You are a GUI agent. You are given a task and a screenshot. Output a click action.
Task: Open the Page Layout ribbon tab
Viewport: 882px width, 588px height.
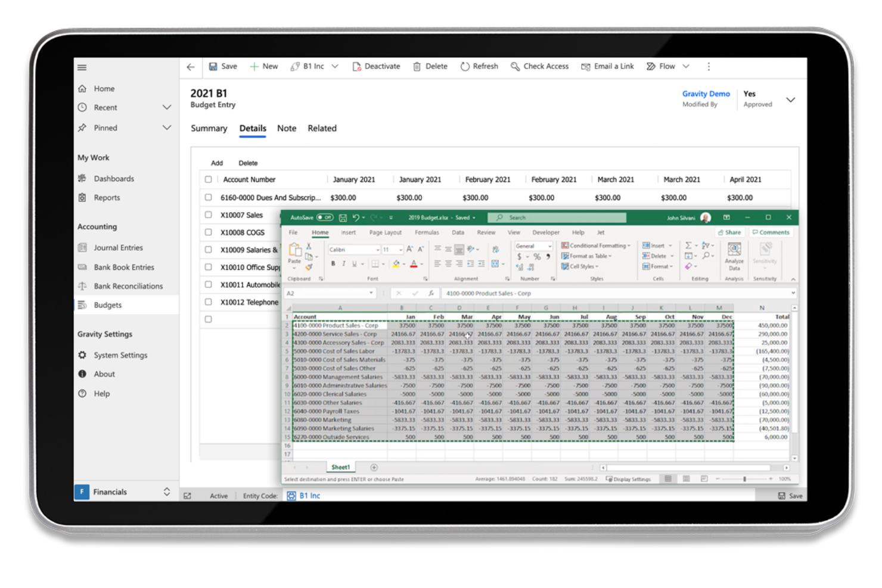pyautogui.click(x=385, y=232)
